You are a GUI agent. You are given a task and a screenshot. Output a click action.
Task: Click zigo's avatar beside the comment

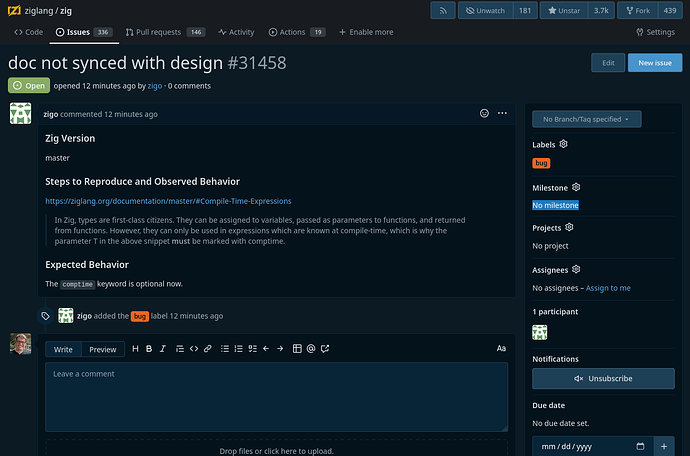point(20,114)
